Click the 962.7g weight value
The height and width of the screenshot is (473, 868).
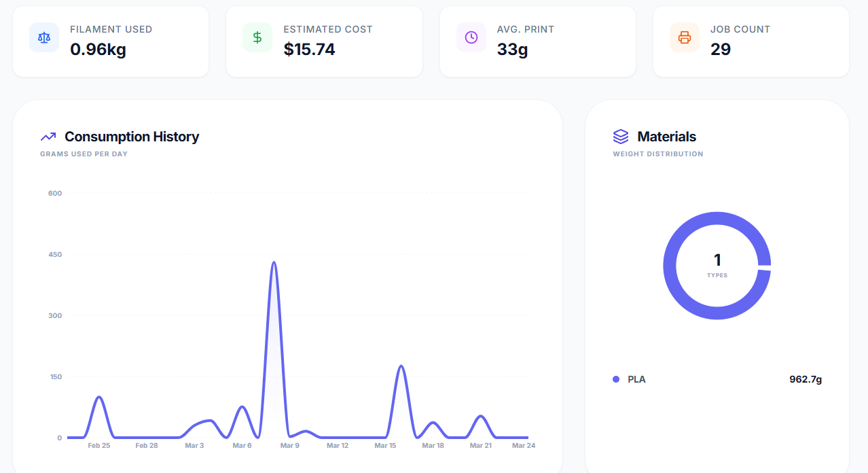point(805,379)
